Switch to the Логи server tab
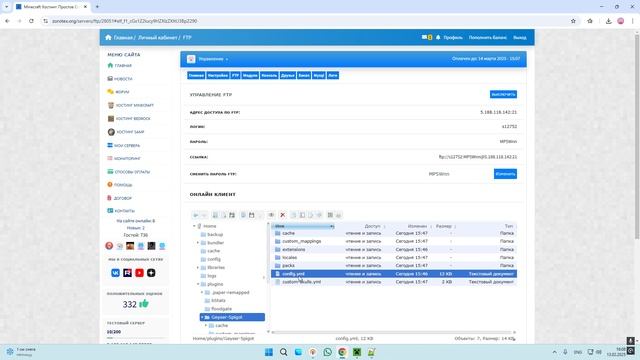This screenshot has width=640, height=360. coord(333,76)
